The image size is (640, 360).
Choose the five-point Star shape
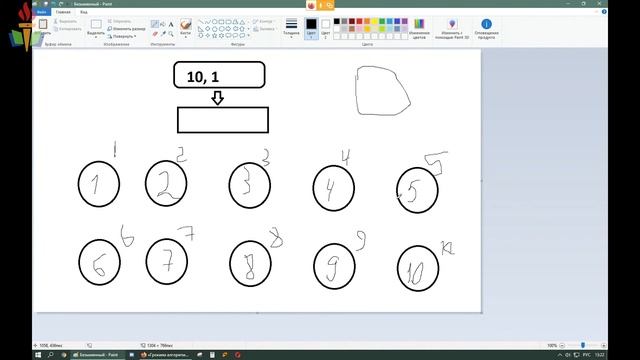tap(214, 36)
